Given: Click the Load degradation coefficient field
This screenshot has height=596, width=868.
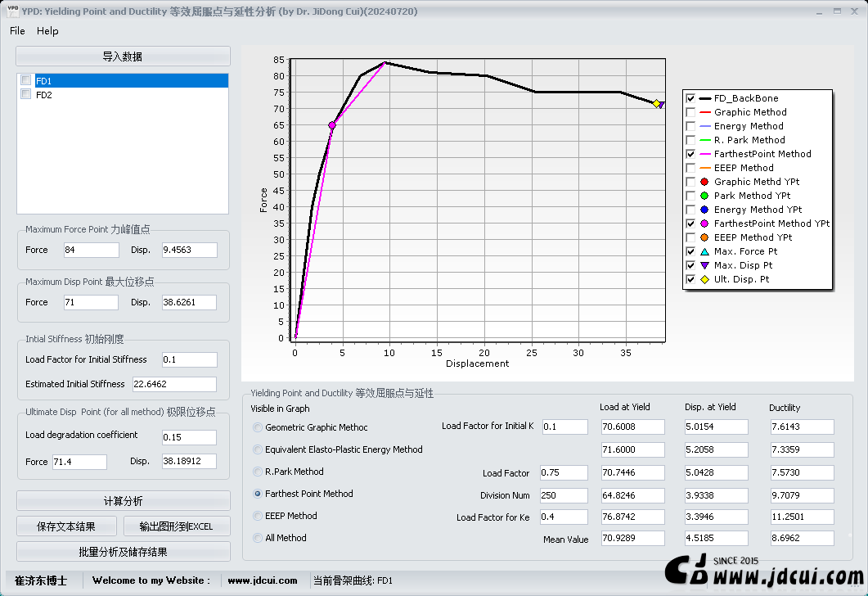Looking at the screenshot, I should 189,437.
